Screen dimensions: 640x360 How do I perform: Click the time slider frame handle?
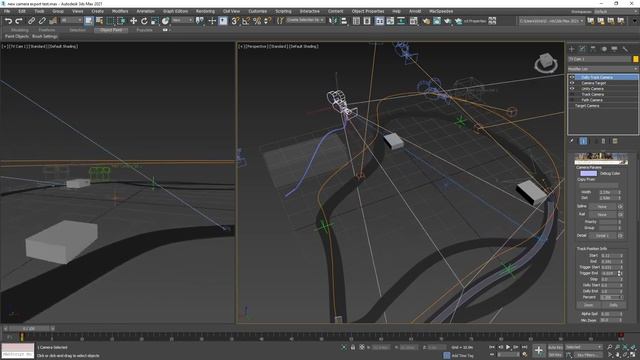click(29, 329)
